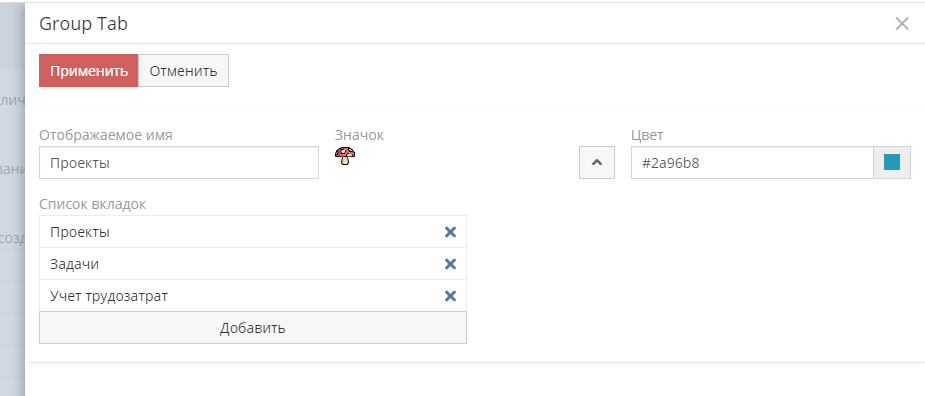Remove the Задачи tab from list
Screen dimensions: 925x396
point(450,264)
